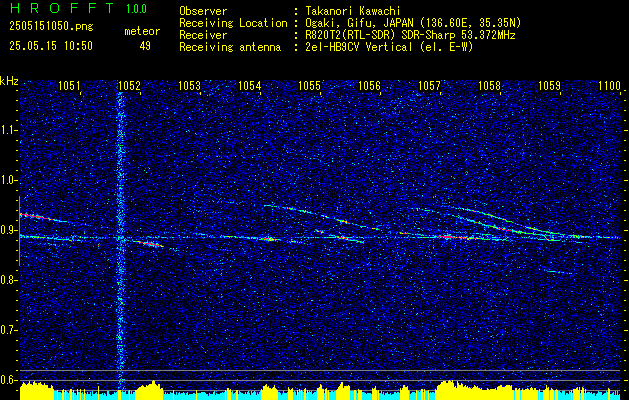Click the meteor count value 49
Image resolution: width=629 pixels, height=400 pixels.
tap(145, 46)
